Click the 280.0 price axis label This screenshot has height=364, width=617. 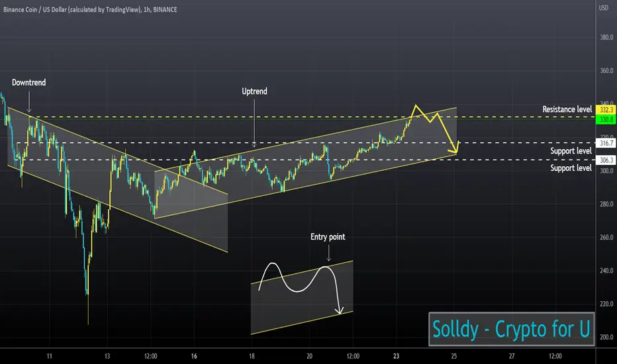coord(606,204)
